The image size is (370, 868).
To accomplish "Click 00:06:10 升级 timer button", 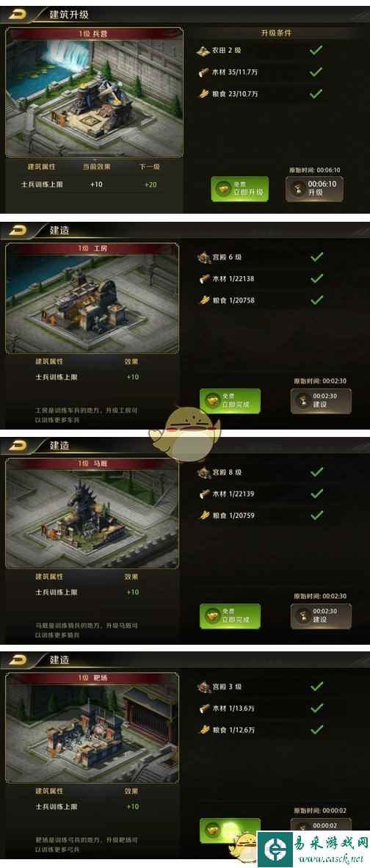I will point(314,189).
